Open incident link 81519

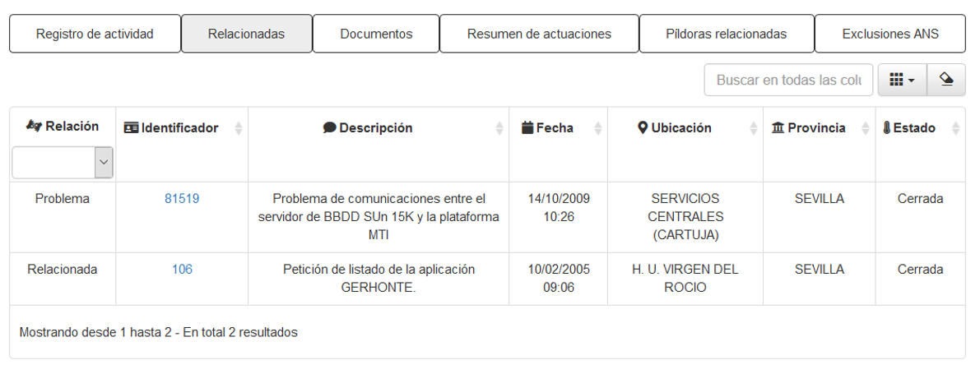pyautogui.click(x=182, y=199)
